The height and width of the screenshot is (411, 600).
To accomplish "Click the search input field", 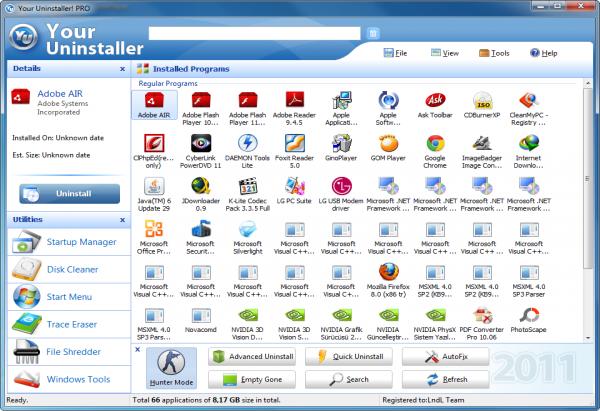I will tap(254, 33).
